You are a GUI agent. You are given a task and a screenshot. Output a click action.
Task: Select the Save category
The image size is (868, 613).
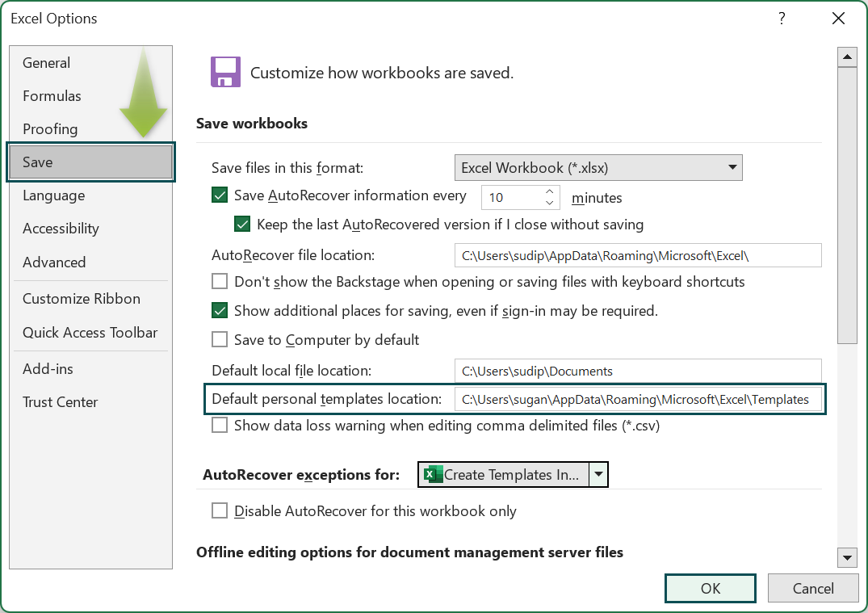(x=90, y=162)
